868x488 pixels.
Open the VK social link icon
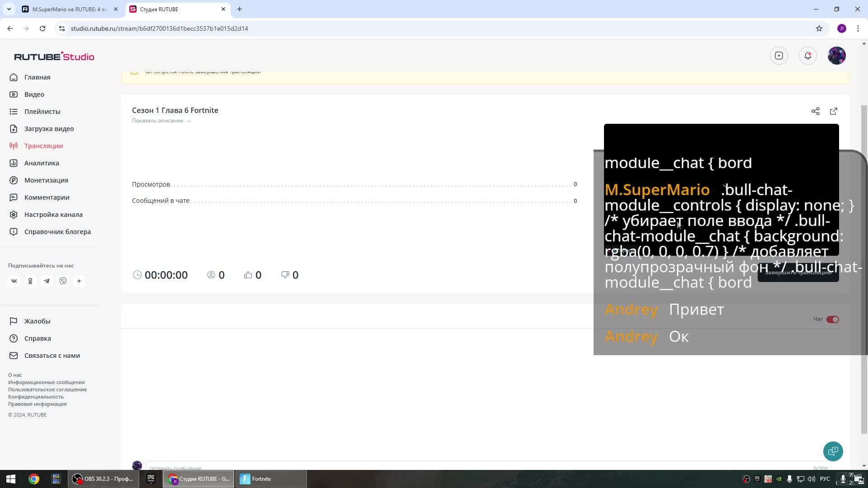click(x=14, y=281)
